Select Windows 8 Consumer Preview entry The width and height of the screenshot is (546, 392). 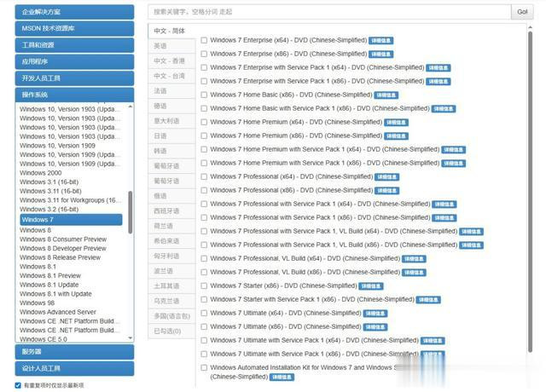pyautogui.click(x=63, y=239)
